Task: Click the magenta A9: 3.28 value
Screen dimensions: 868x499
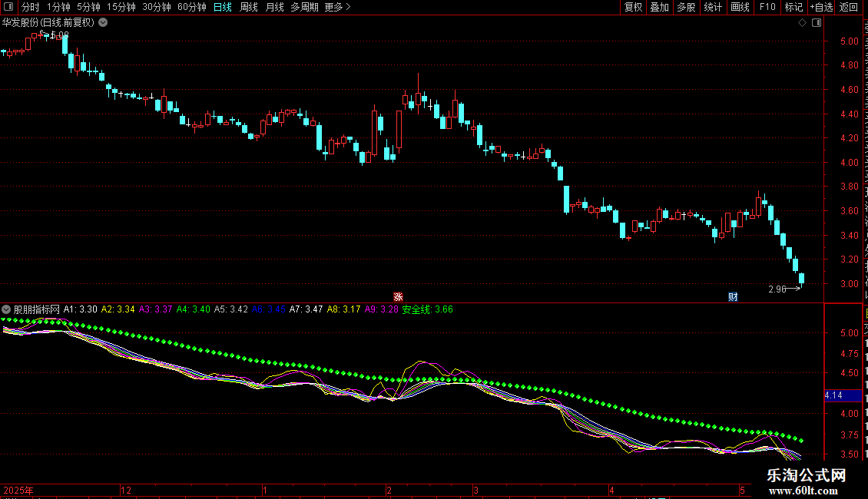Action: 382,309
